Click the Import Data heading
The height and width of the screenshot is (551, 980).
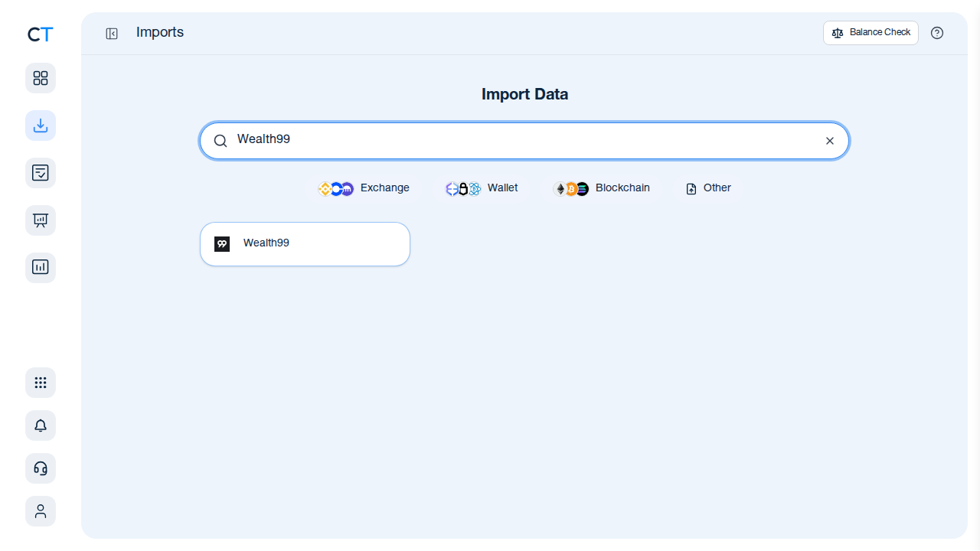[524, 94]
